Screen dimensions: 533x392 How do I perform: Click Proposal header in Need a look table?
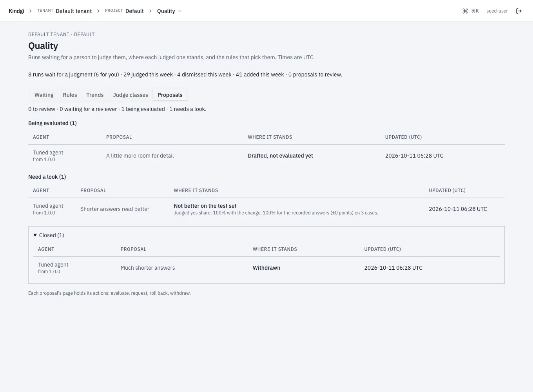coord(93,191)
